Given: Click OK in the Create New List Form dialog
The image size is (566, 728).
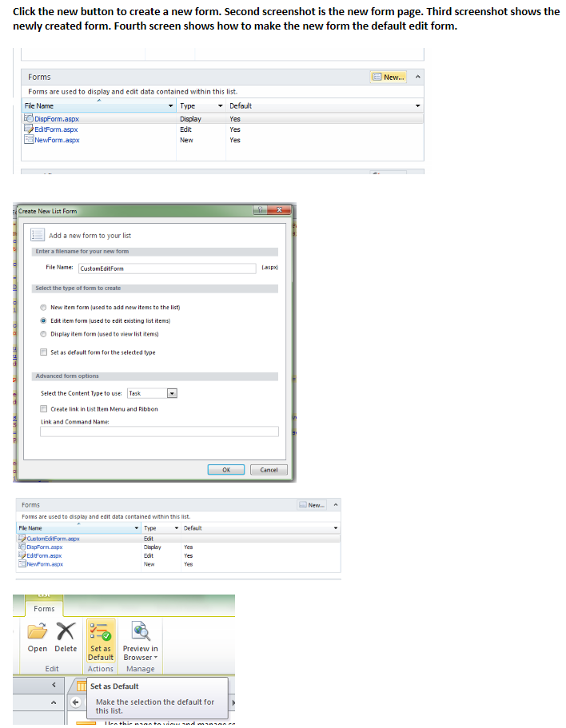Looking at the screenshot, I should (x=226, y=470).
